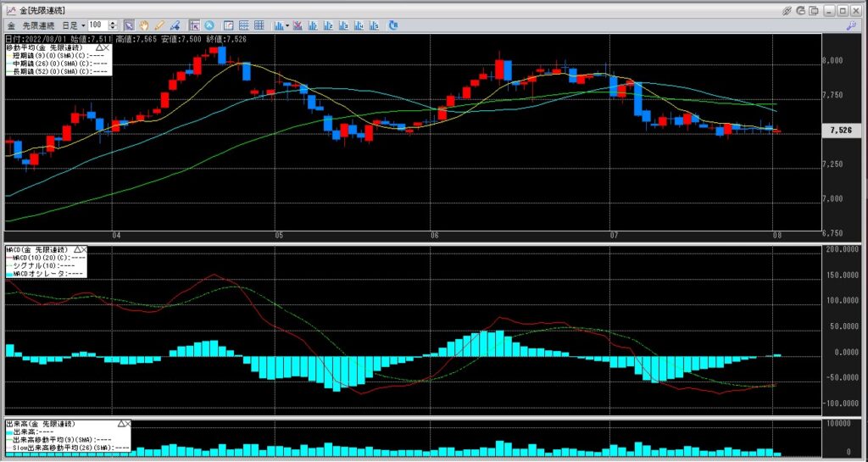The image size is (868, 462).
Task: Expand the chart type dropdown arrow
Action: pos(287,25)
